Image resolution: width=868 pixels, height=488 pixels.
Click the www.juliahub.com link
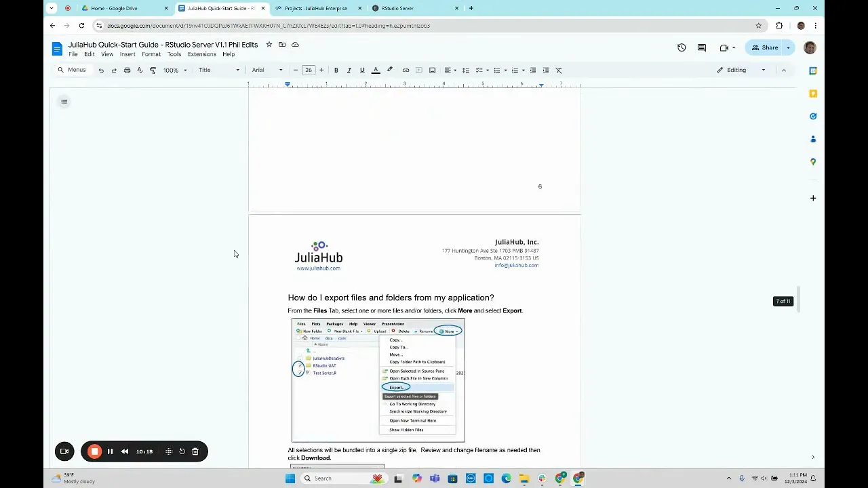(x=318, y=268)
